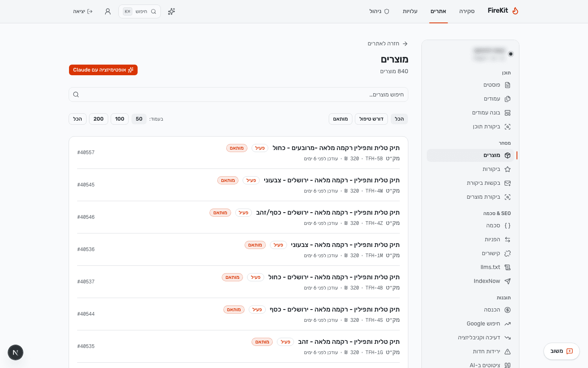The width and height of the screenshot is (588, 368).
Task: Filter products by מותאם
Action: coord(341,119)
